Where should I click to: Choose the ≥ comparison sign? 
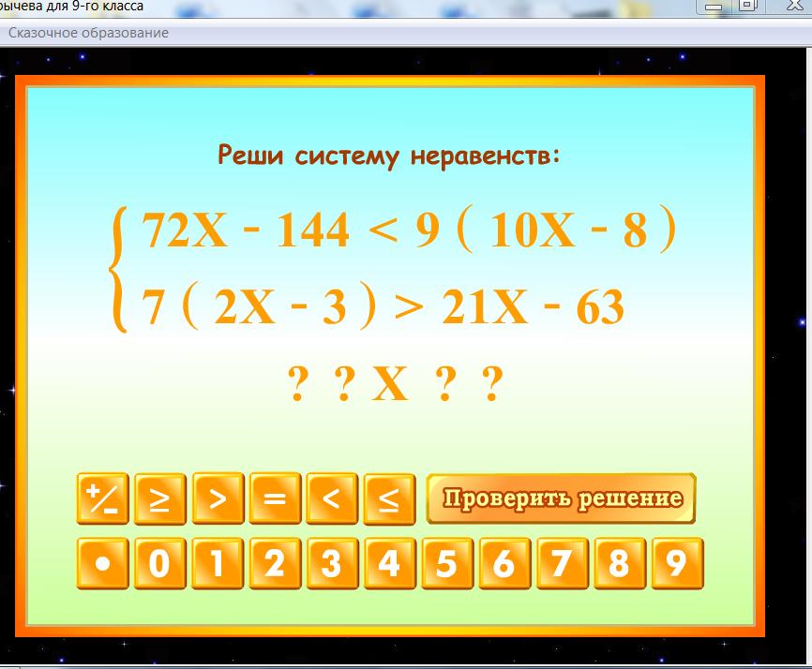160,499
